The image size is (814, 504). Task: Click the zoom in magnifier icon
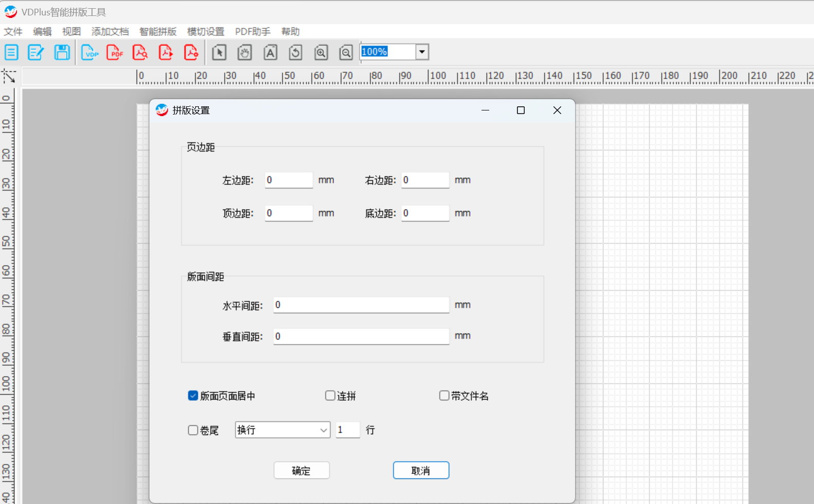tap(321, 52)
